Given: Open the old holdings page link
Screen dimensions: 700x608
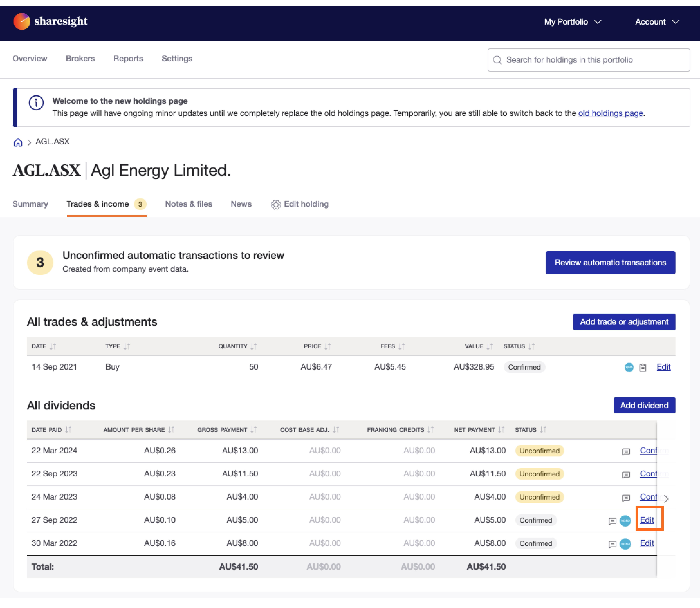Looking at the screenshot, I should pyautogui.click(x=610, y=113).
